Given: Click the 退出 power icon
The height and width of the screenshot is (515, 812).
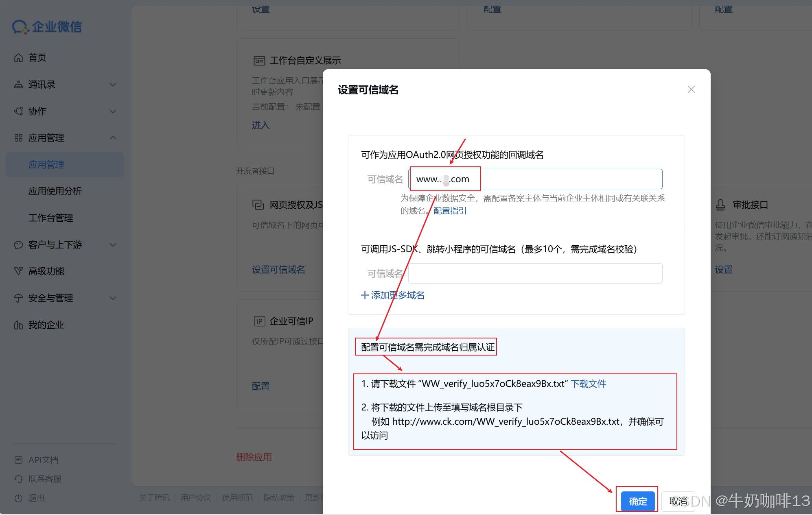Looking at the screenshot, I should (x=18, y=498).
